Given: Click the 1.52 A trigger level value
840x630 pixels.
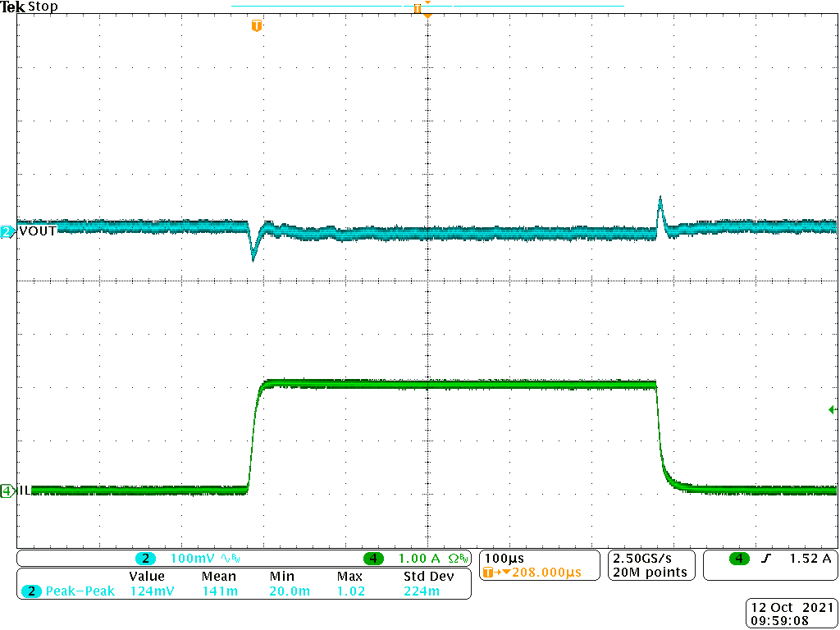Looking at the screenshot, I should [x=810, y=559].
